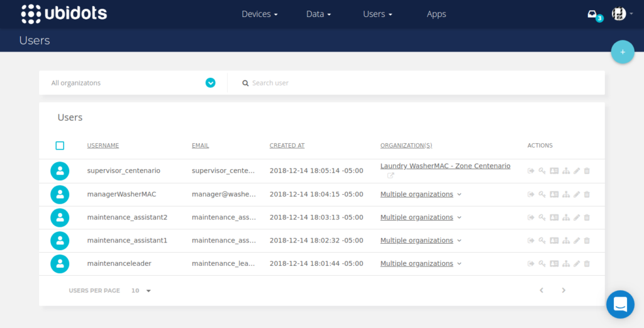Screen dimensions: 644x328
Task: Click the login-as icon for maintenance_assistant1
Action: coord(531,241)
